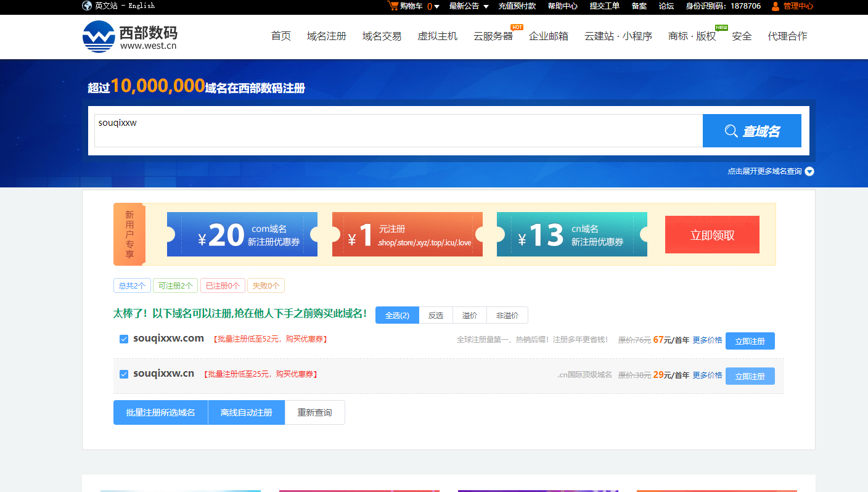Click the 离线自动注册 button
This screenshot has height=492, width=868.
tap(247, 412)
